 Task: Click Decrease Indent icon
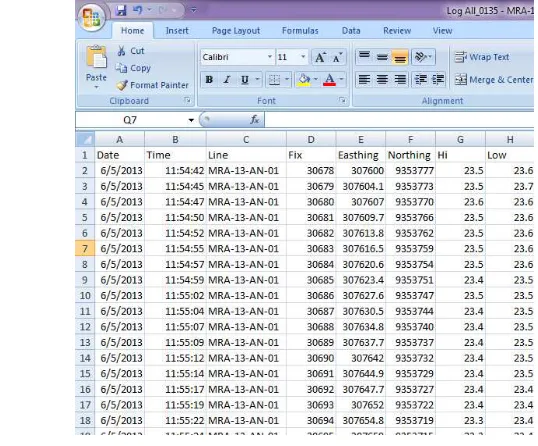(421, 80)
